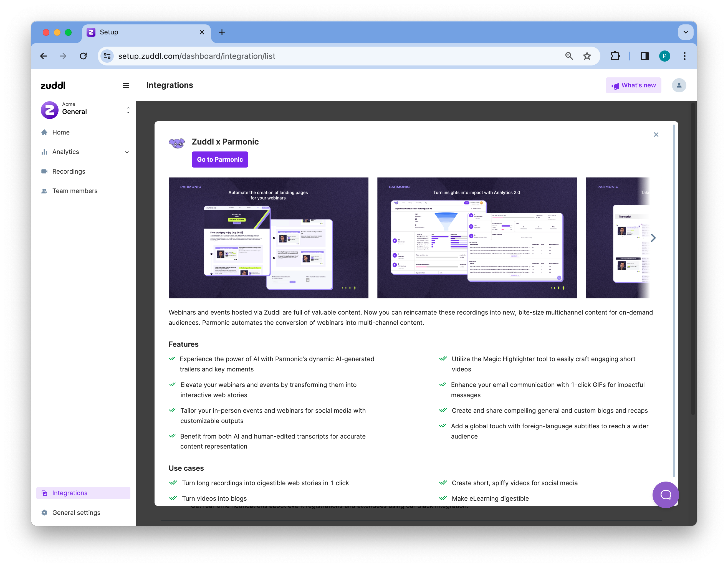This screenshot has width=728, height=567.
Task: Close the Zuddl x Parmonic dialog
Action: (656, 135)
